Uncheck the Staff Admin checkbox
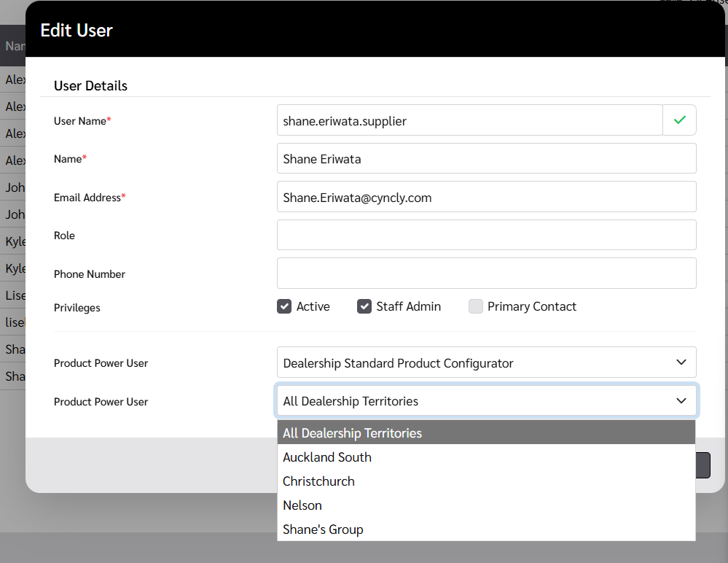This screenshot has width=728, height=563. (x=364, y=306)
